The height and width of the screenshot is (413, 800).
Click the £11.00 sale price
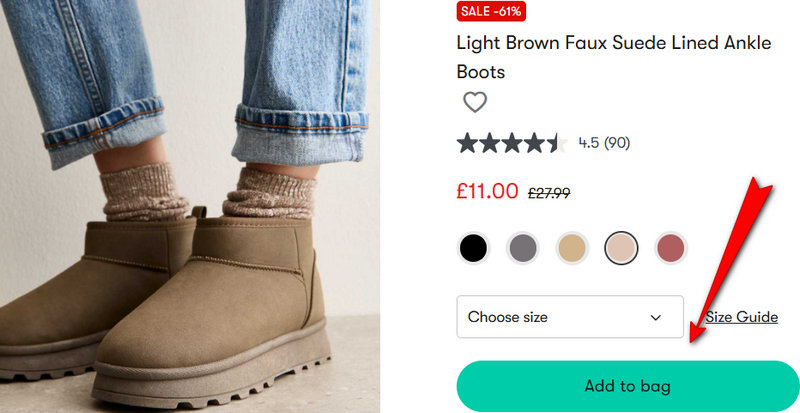coord(487,191)
